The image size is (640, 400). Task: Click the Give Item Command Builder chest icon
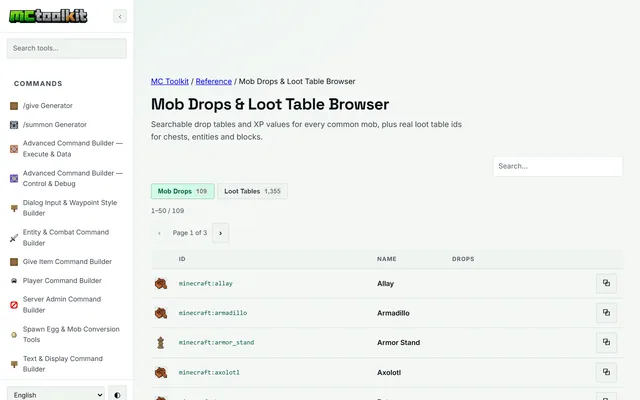(x=14, y=262)
